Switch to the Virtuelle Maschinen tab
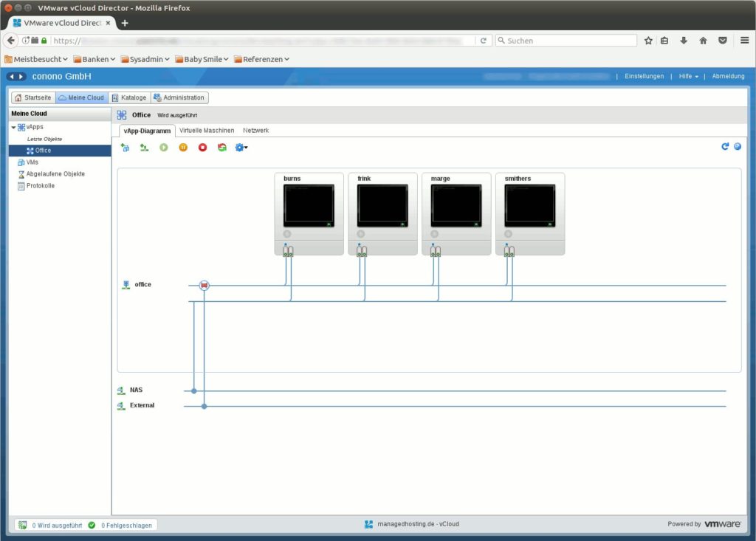 [207, 131]
